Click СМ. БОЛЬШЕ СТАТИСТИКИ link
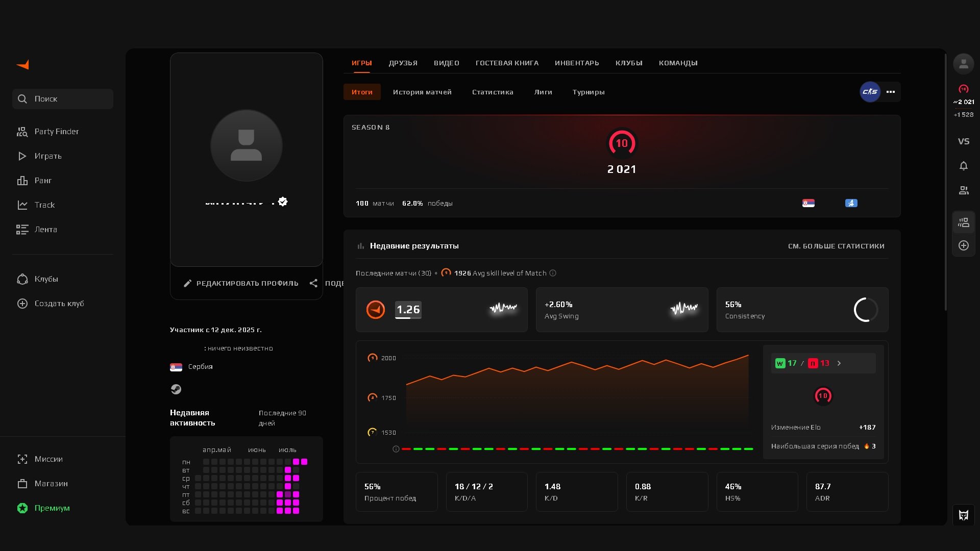This screenshot has height=551, width=980. tap(837, 246)
